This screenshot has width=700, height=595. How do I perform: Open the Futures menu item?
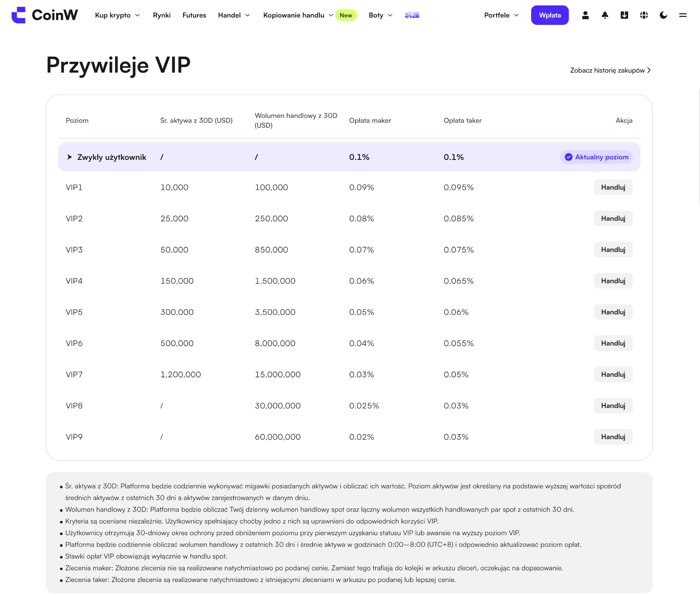[194, 15]
